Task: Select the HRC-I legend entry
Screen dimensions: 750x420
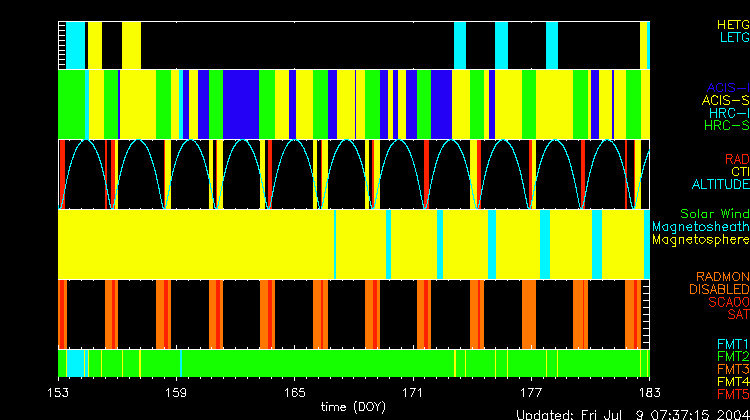Action: click(728, 113)
